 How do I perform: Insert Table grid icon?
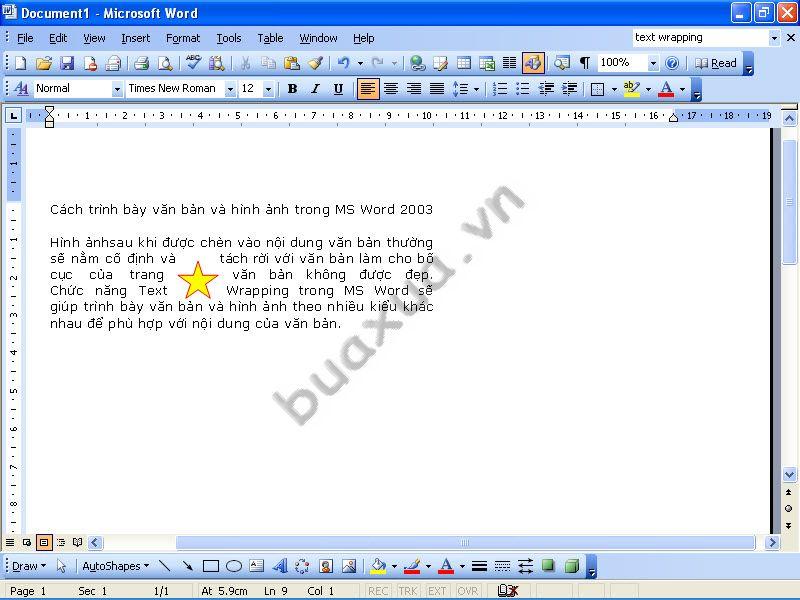463,63
